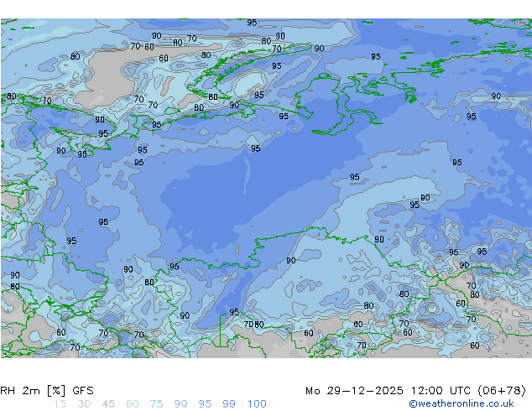Pick the legend value 30
The height and width of the screenshot is (411, 532).
point(84,404)
